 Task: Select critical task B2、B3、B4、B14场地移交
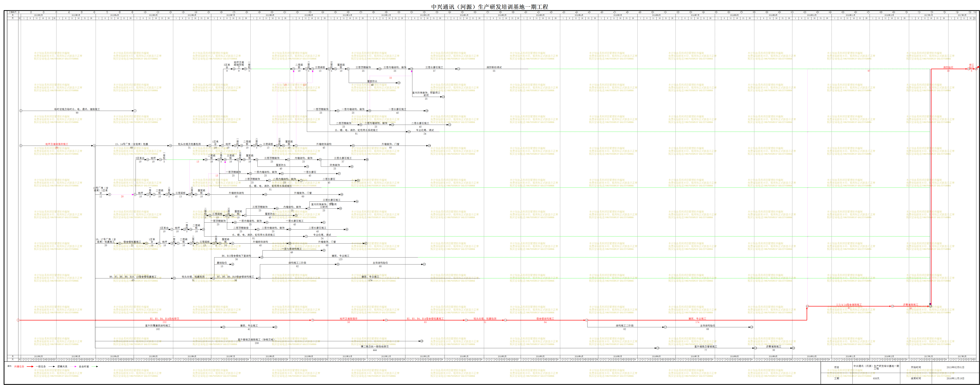point(164,319)
